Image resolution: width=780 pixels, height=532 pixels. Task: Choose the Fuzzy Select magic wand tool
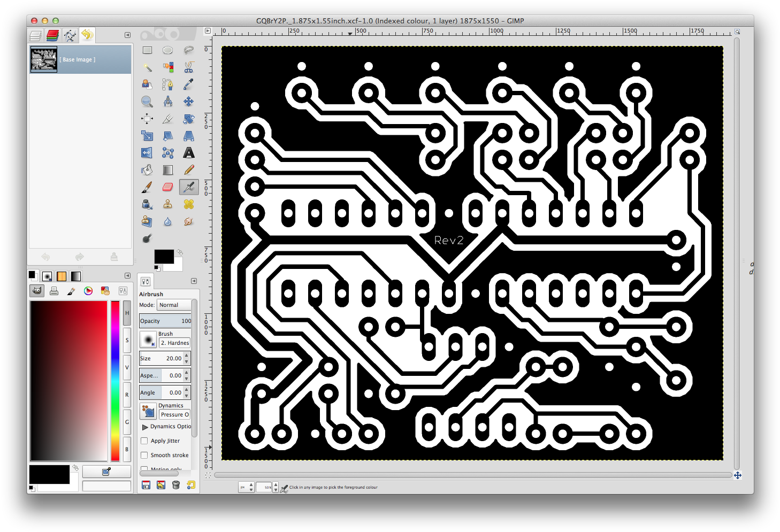[x=147, y=67]
